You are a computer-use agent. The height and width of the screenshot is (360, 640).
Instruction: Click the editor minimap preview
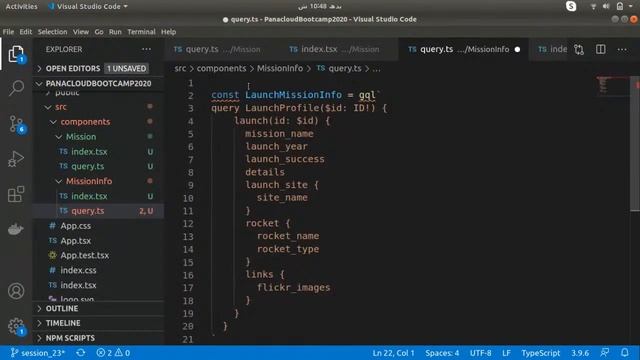(x=612, y=86)
